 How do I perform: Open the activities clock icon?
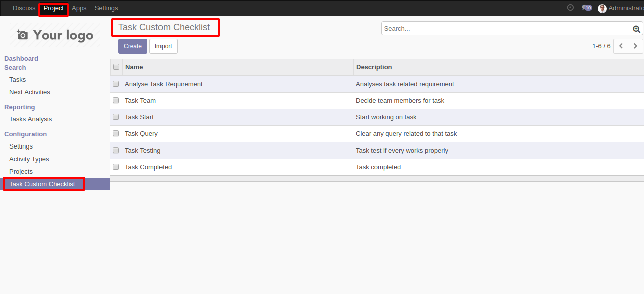click(570, 8)
